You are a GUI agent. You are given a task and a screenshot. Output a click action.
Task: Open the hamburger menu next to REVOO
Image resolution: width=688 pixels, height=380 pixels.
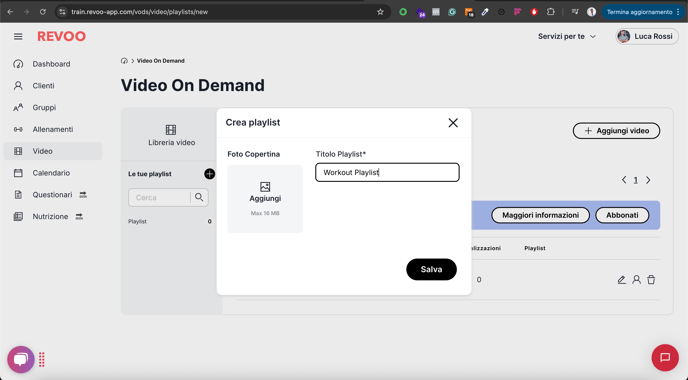pos(18,36)
